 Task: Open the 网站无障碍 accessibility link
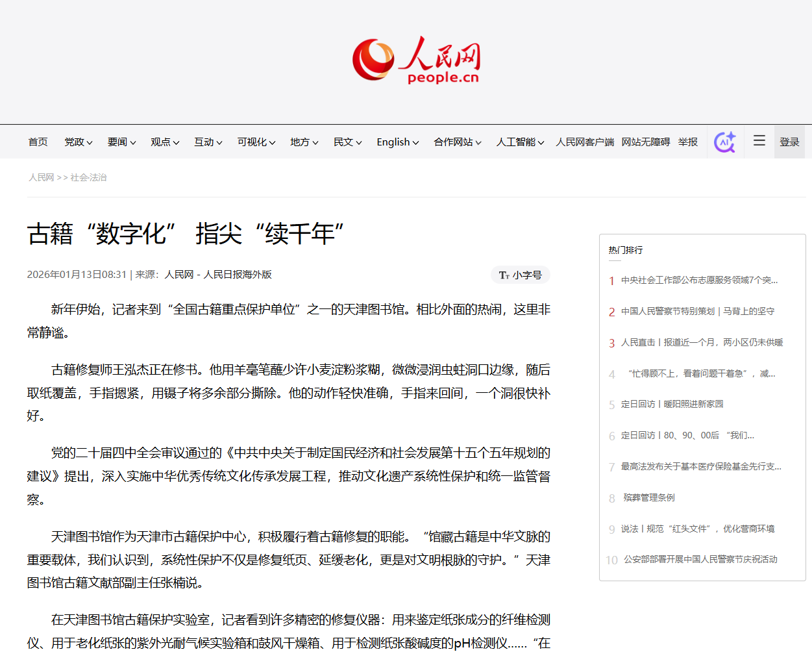point(645,142)
